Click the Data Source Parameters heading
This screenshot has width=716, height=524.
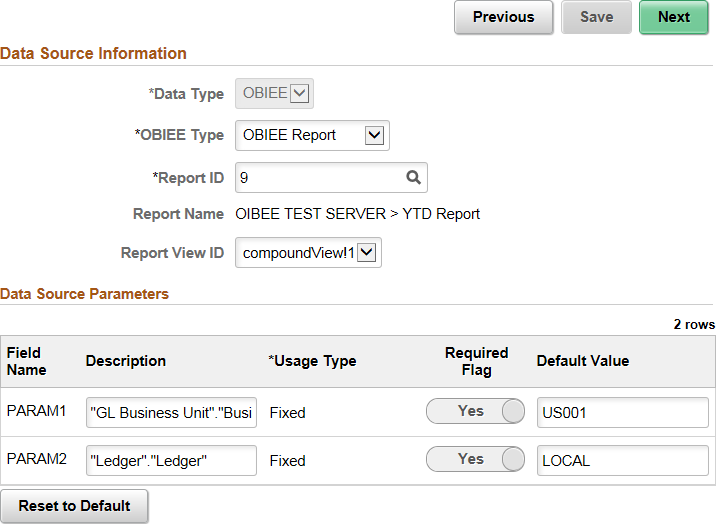(84, 293)
